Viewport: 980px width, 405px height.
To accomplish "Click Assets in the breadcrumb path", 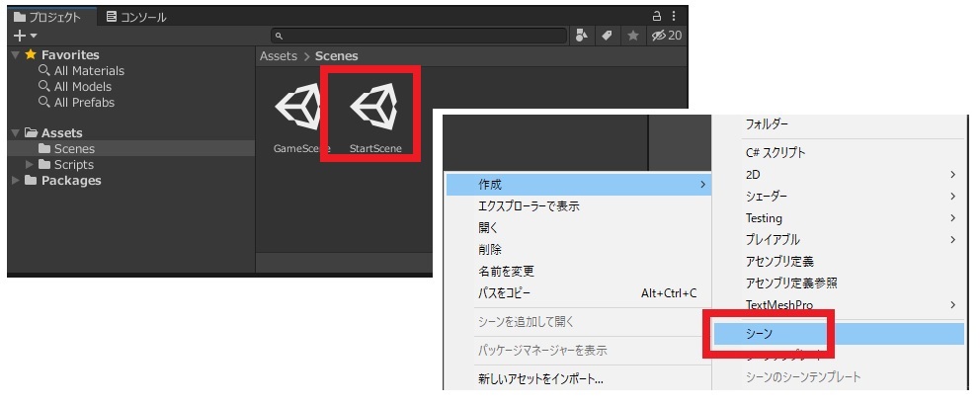I will pos(279,55).
